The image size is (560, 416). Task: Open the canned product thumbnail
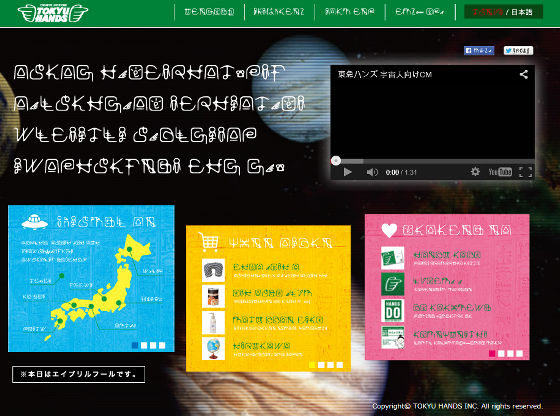(x=213, y=296)
